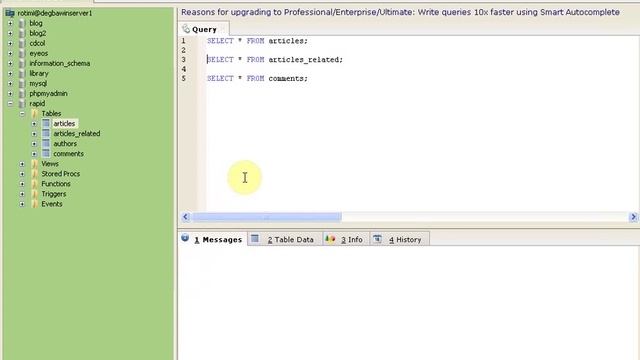Select the Stored Procs folder label
Screen dimensions: 640x360
60,174
